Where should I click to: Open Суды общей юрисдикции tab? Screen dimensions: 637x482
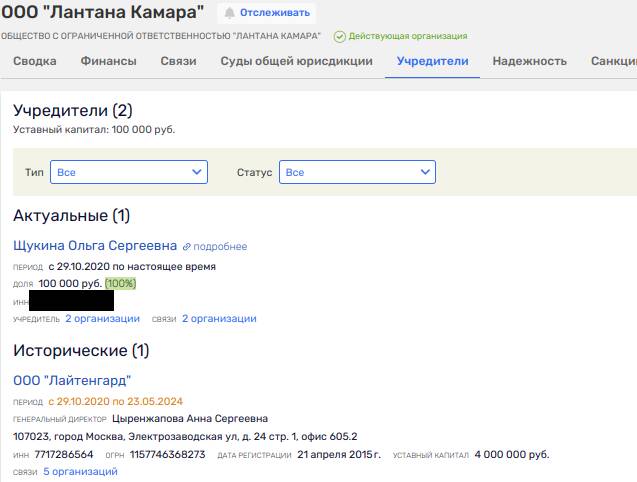297,61
